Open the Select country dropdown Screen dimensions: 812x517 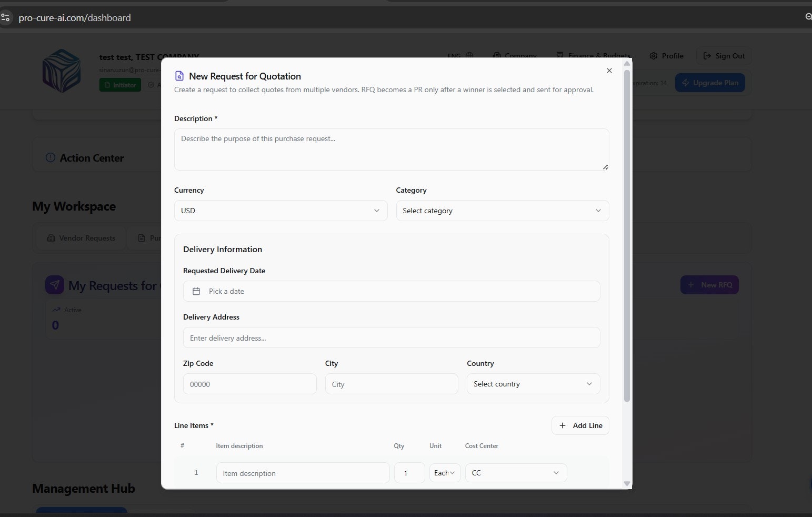tap(533, 384)
